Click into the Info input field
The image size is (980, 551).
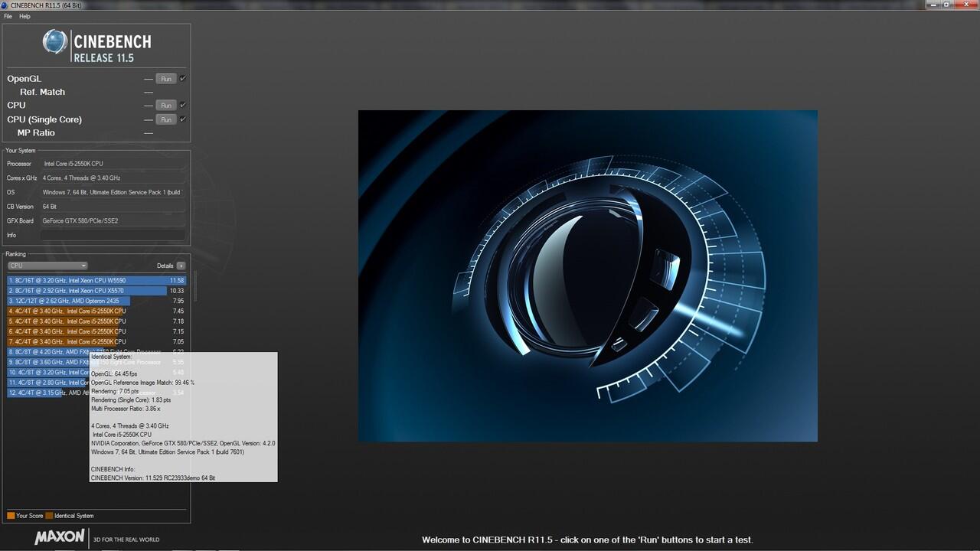(x=113, y=235)
